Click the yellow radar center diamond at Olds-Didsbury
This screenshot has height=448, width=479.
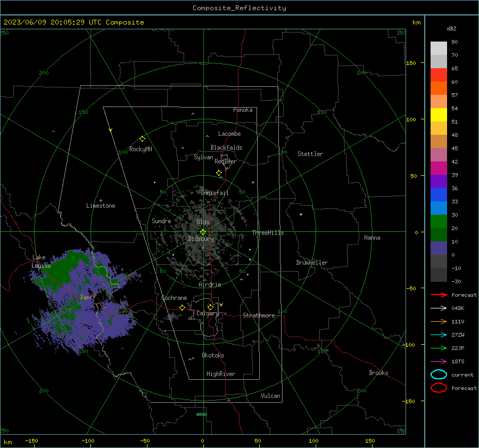click(x=203, y=232)
